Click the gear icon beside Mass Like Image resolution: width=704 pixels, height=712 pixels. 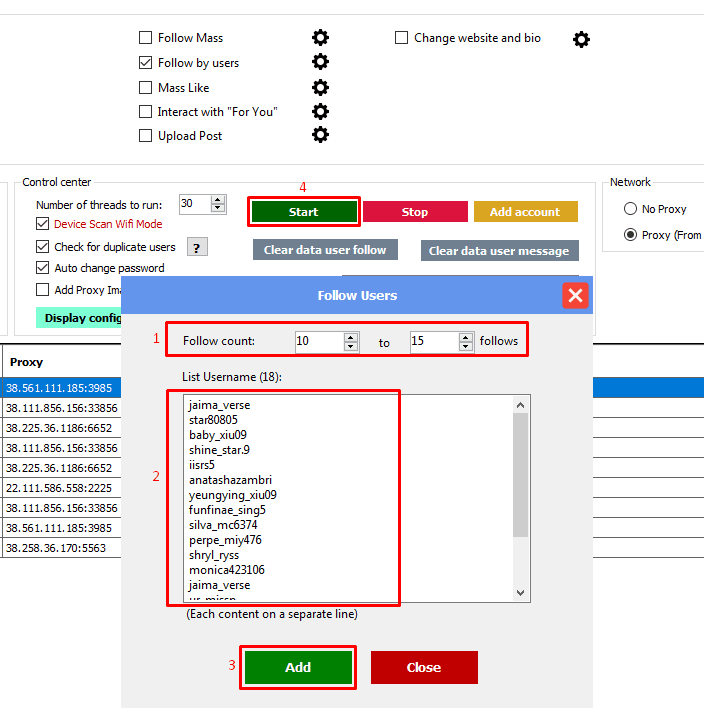tap(320, 87)
